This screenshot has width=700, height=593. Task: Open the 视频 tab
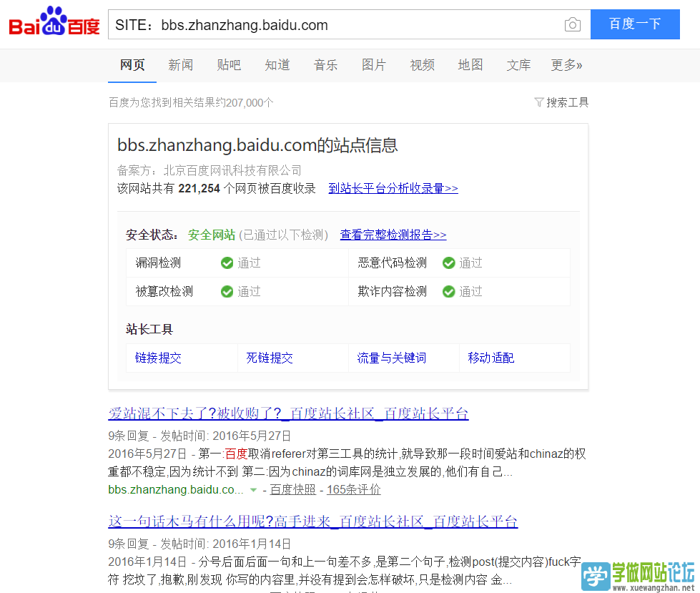click(x=422, y=64)
